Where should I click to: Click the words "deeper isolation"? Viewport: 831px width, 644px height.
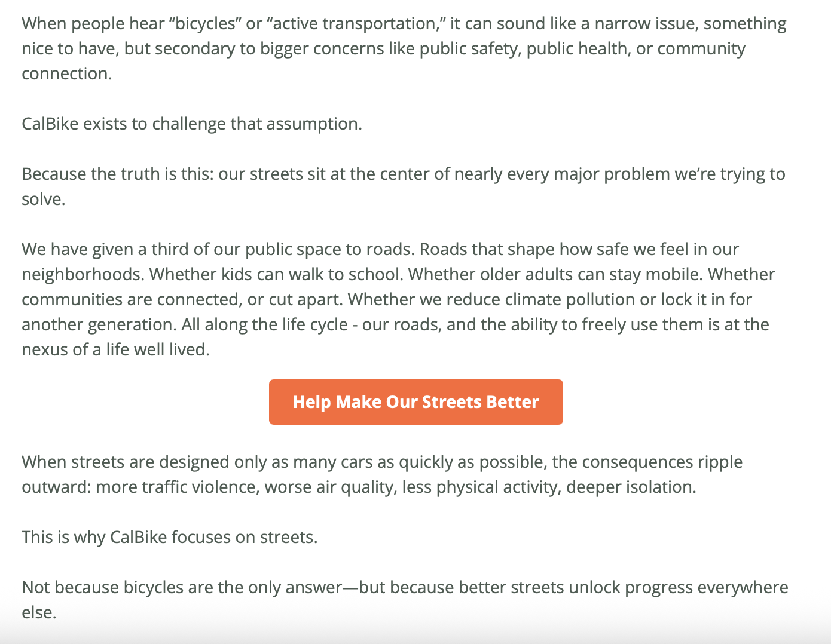point(630,487)
